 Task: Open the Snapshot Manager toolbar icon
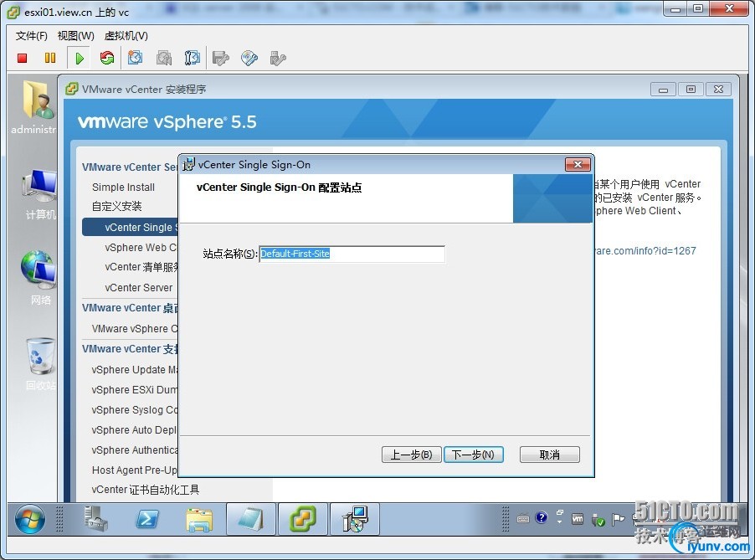(x=192, y=58)
